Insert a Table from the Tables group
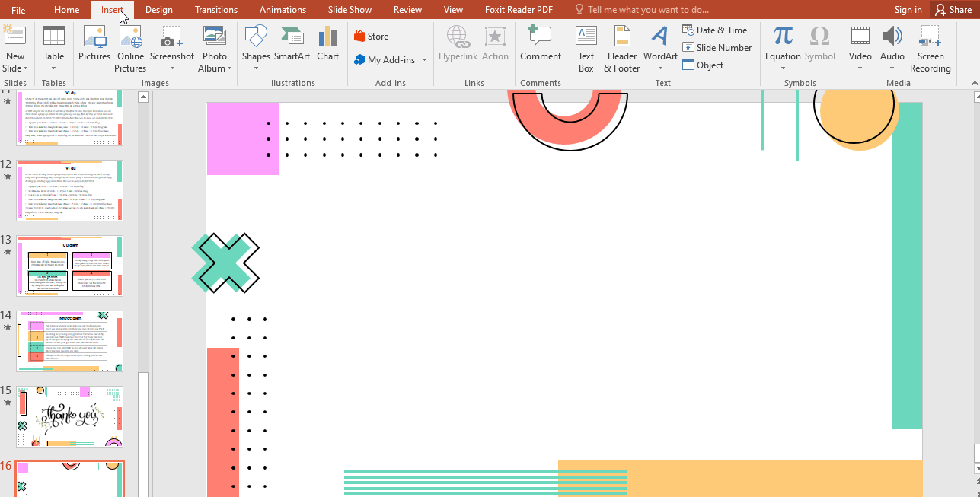Viewport: 980px width, 497px height. tap(53, 46)
